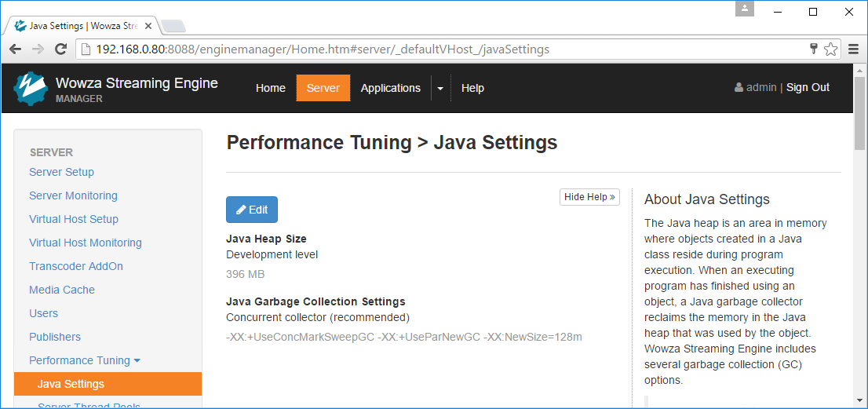The width and height of the screenshot is (868, 409).
Task: Click the admin username text
Action: click(x=761, y=87)
